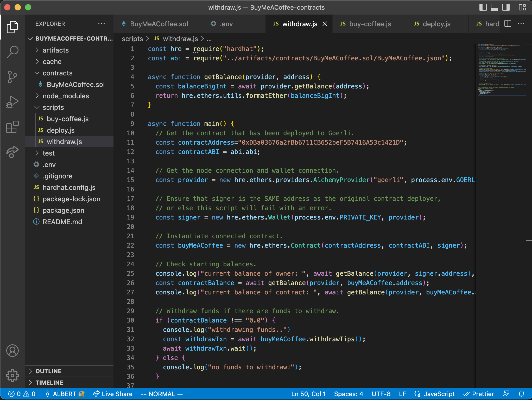Screen dimensions: 532x400
Task: Toggle the primary side bar layout icon
Action: [x=483, y=7]
